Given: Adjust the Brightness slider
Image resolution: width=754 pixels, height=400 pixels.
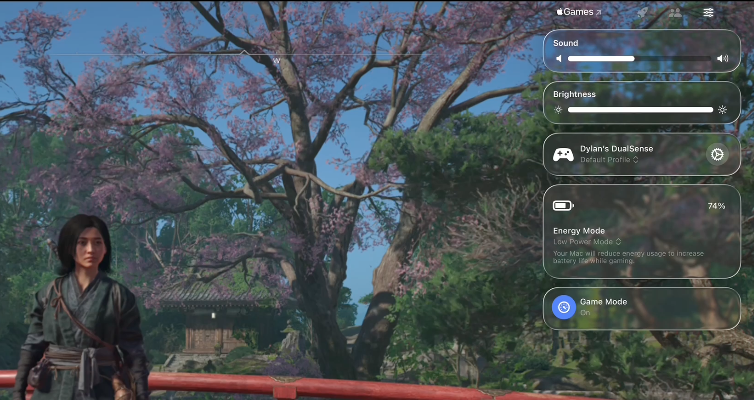Looking at the screenshot, I should [x=640, y=110].
